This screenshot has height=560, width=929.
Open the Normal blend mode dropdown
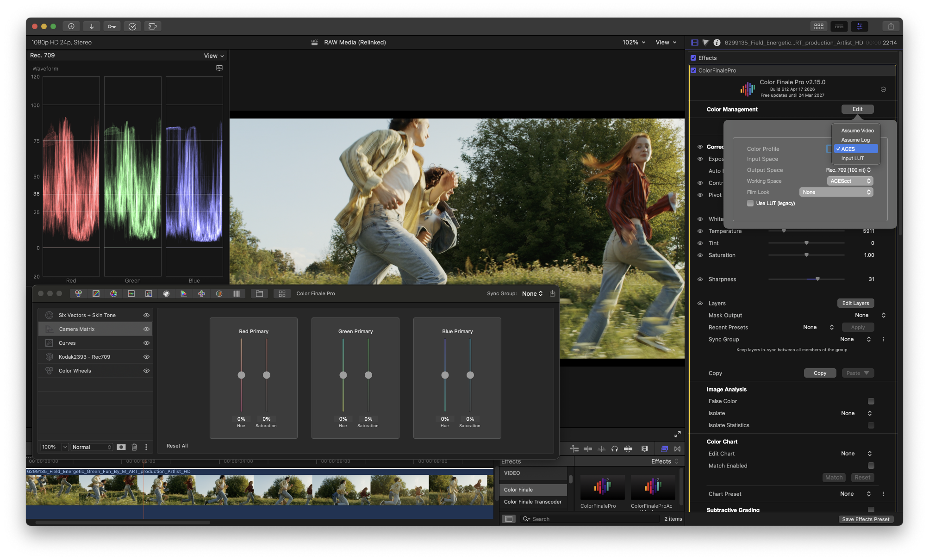click(x=92, y=448)
